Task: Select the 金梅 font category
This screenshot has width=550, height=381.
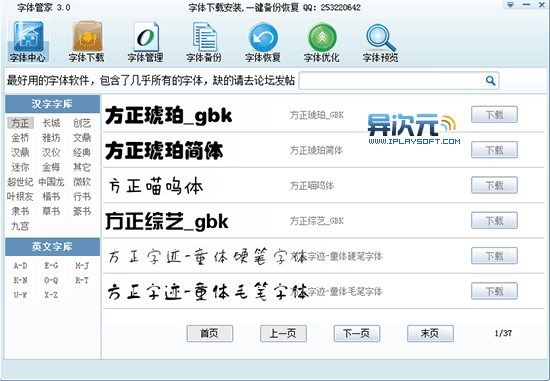Action: point(51,167)
